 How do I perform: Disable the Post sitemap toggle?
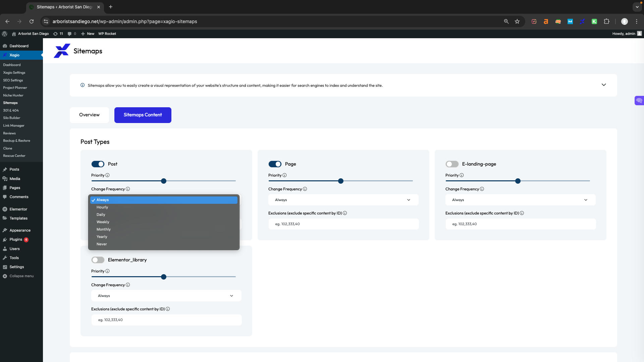[98, 164]
